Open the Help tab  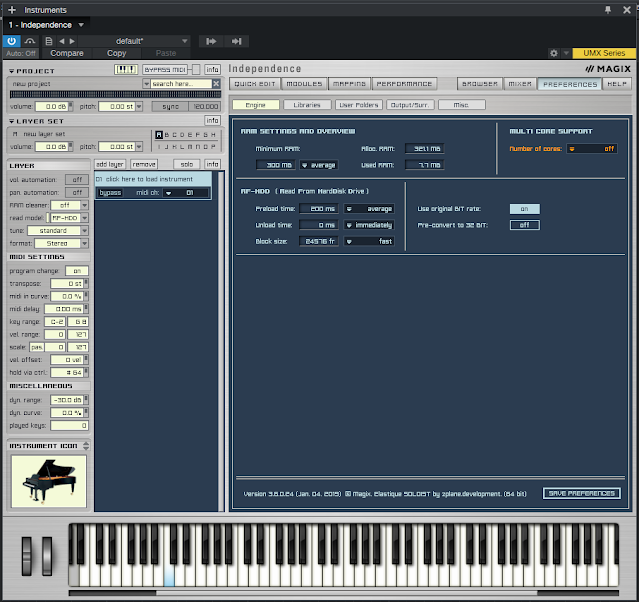pyautogui.click(x=617, y=84)
